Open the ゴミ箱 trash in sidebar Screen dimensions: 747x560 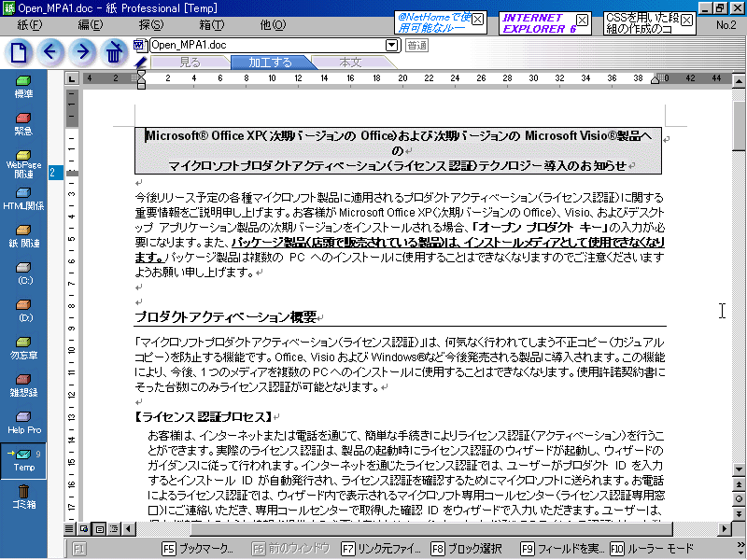click(23, 497)
